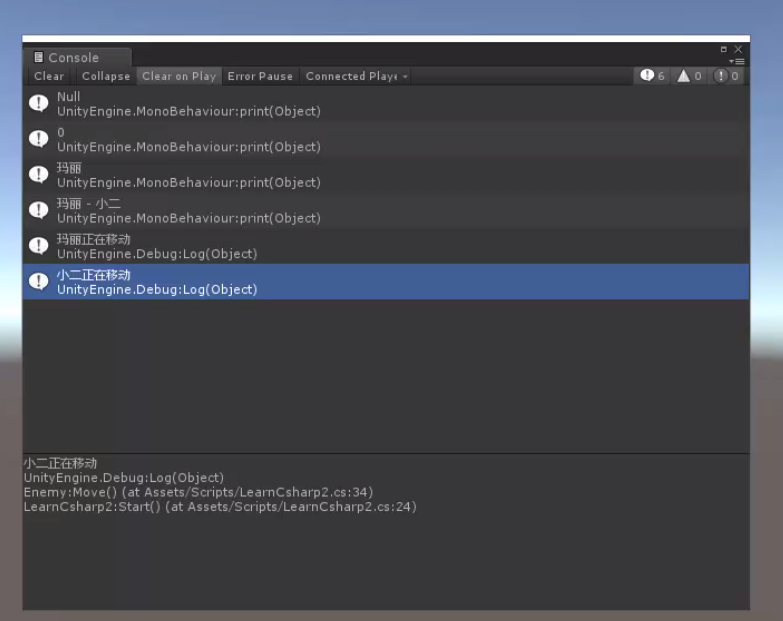Select the '玛丽正在移动' Debug log entry
Screen dimensions: 783x621
click(386, 247)
